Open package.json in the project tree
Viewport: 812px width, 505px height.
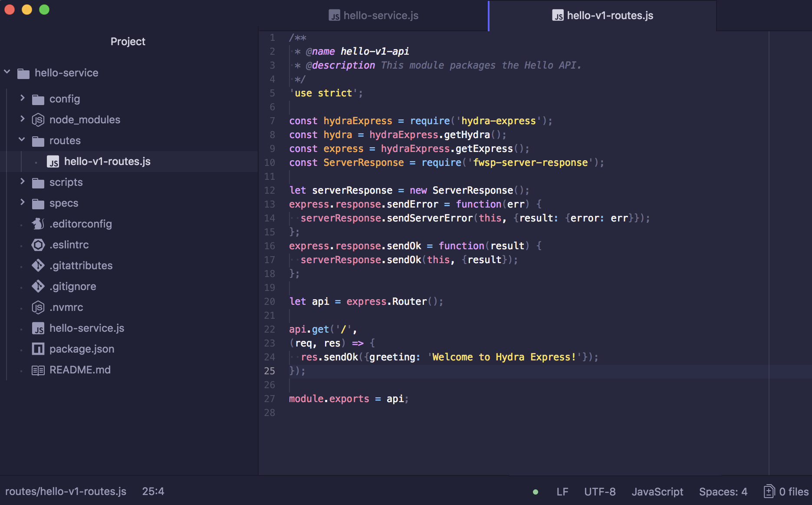[82, 349]
